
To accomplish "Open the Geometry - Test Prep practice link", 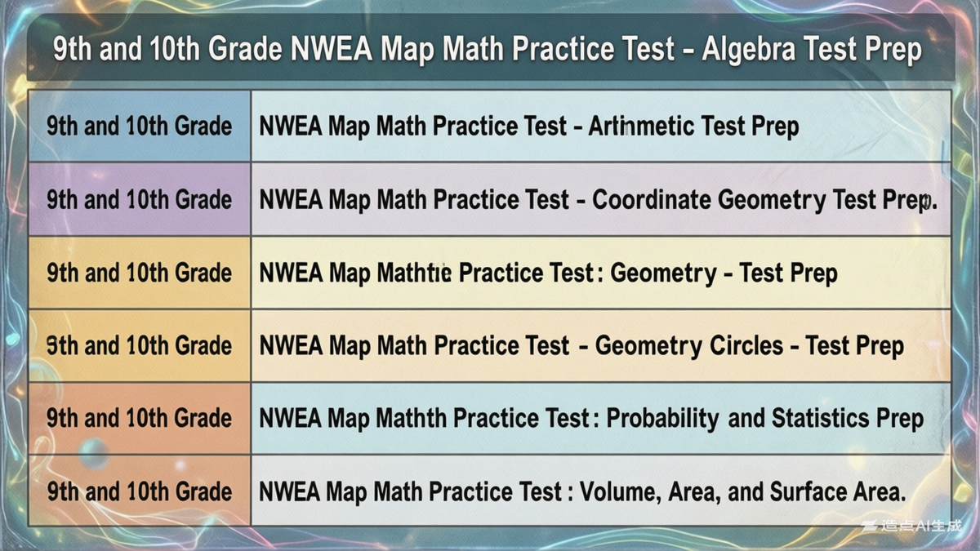I will coord(548,273).
